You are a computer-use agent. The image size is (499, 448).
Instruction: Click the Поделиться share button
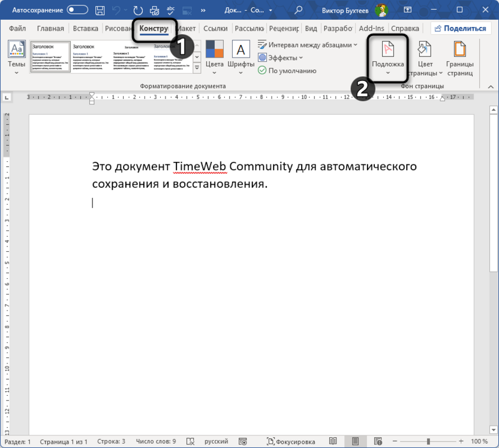pos(461,28)
